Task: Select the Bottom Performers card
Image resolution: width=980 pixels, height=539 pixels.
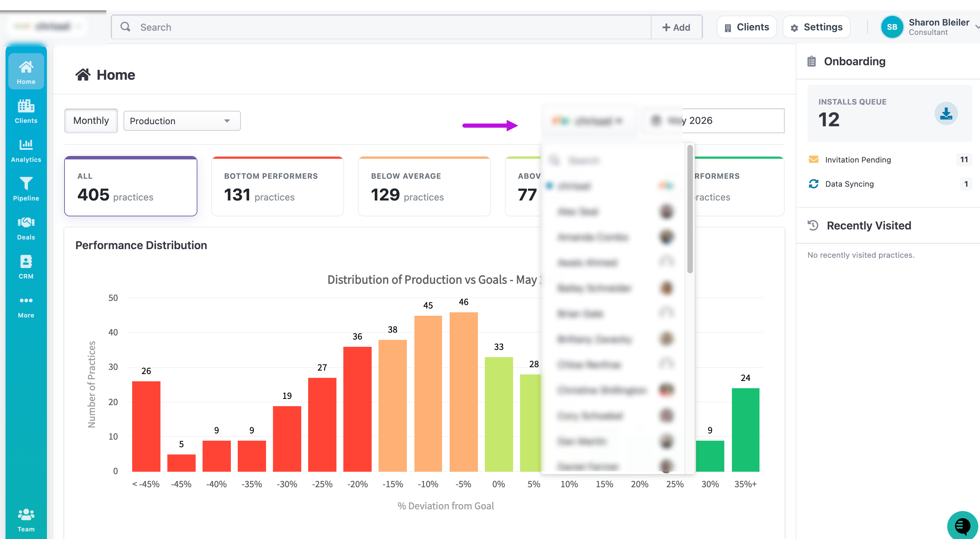Action: tap(277, 186)
